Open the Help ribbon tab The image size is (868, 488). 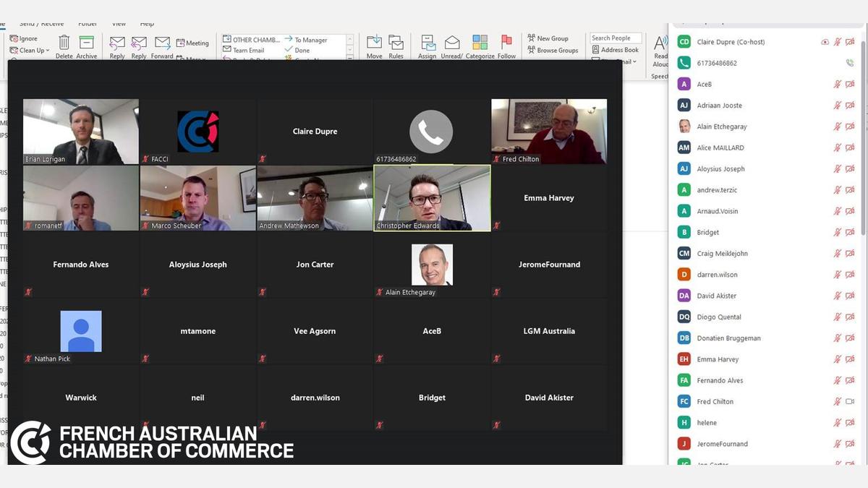click(x=147, y=24)
